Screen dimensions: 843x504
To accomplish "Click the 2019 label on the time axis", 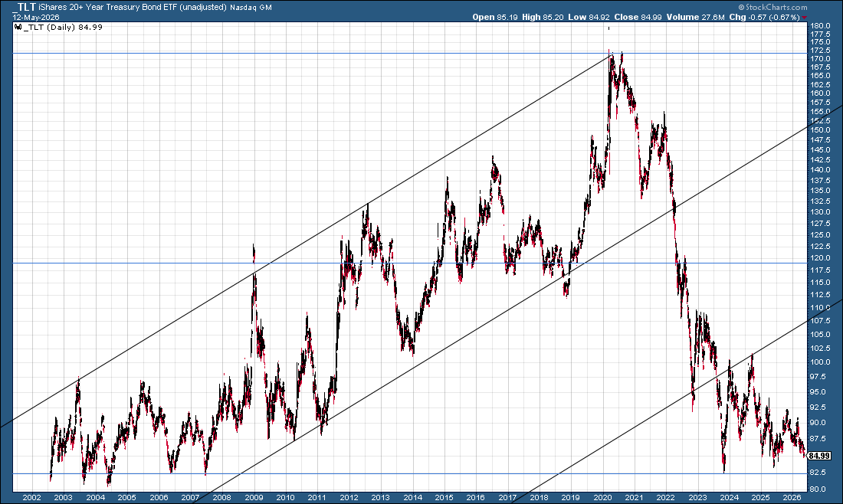I will pos(570,497).
